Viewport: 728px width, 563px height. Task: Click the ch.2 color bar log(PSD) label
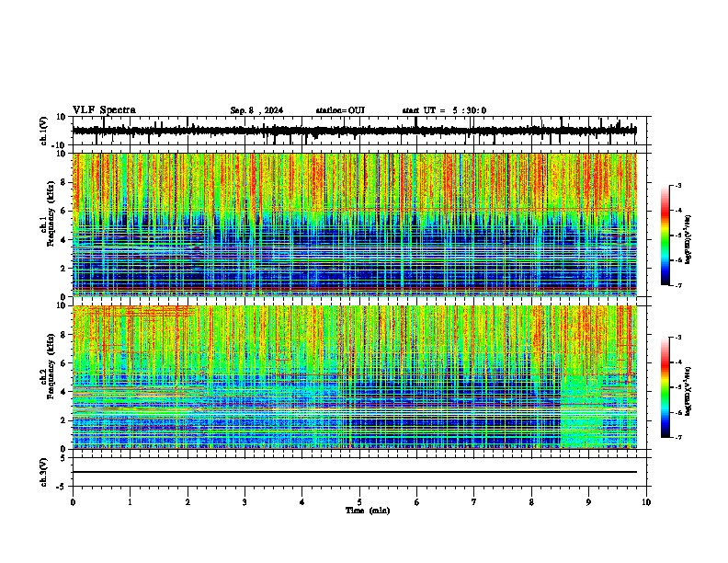tap(688, 391)
